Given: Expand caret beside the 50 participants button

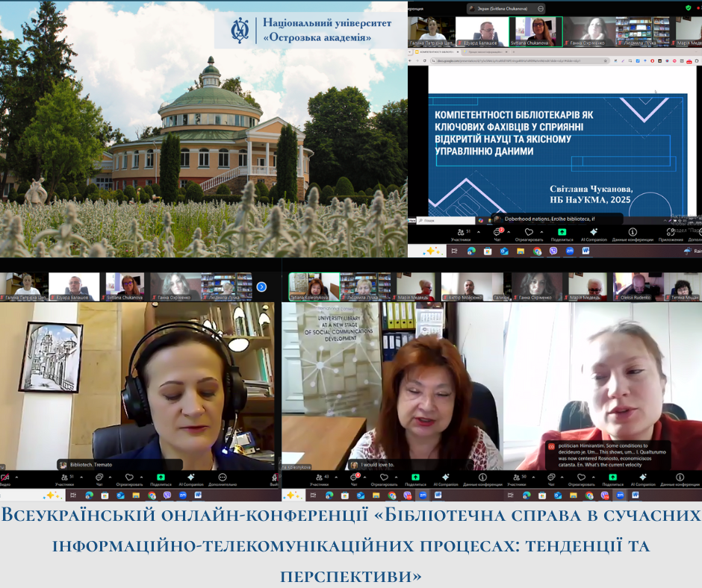Looking at the screenshot, I should point(533,477).
